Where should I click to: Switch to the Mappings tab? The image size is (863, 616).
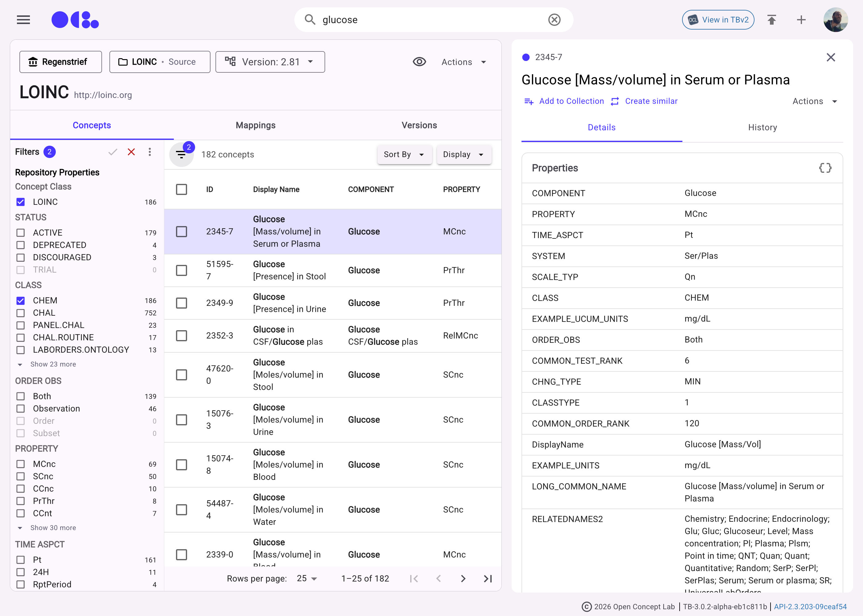tap(256, 125)
